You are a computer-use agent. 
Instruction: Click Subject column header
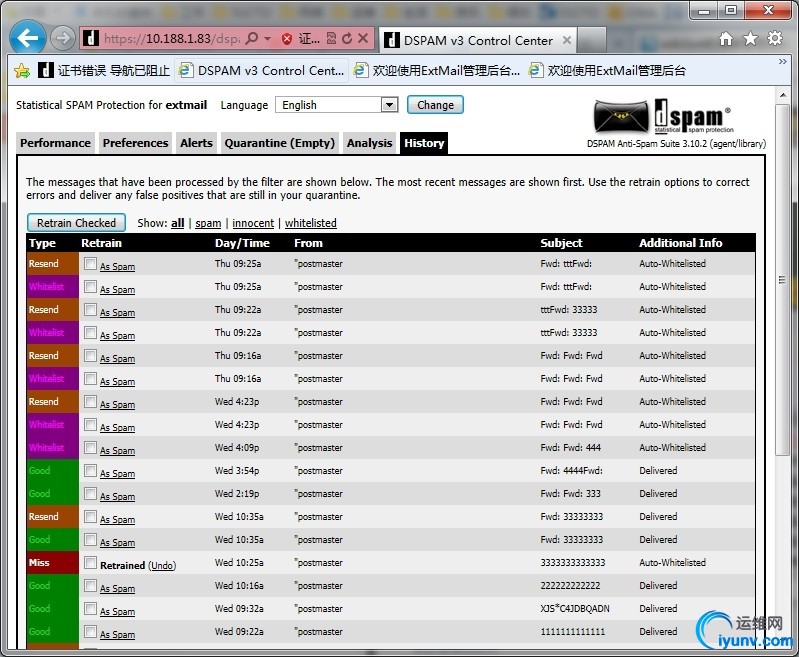pos(561,243)
